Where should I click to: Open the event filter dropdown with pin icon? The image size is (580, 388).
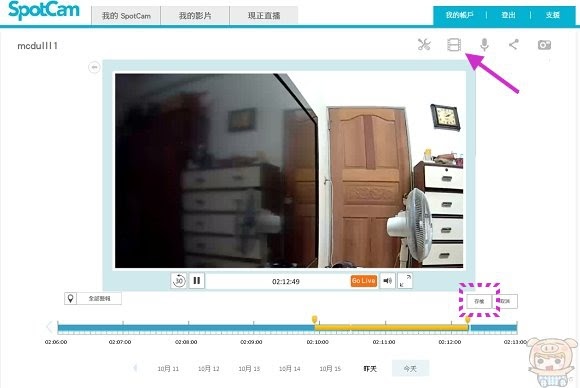pyautogui.click(x=93, y=298)
